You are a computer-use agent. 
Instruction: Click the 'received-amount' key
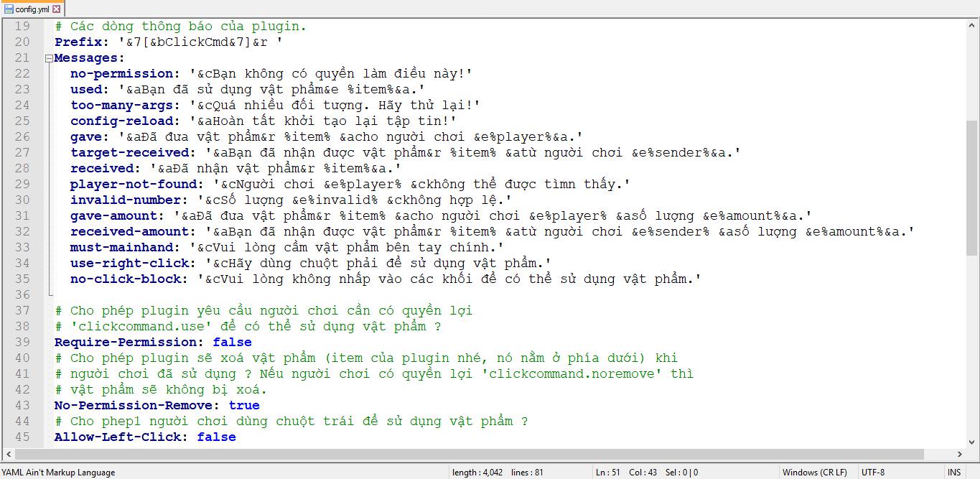pos(129,232)
